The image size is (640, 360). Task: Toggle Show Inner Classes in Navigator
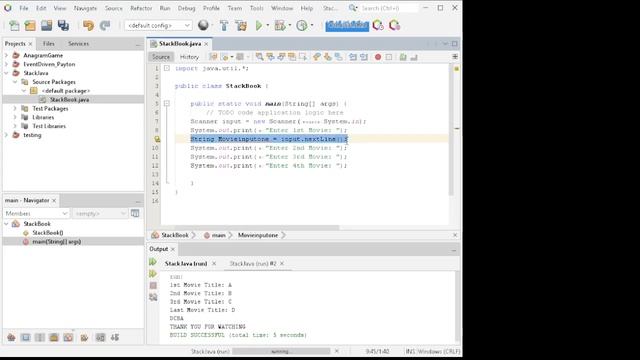[68, 338]
